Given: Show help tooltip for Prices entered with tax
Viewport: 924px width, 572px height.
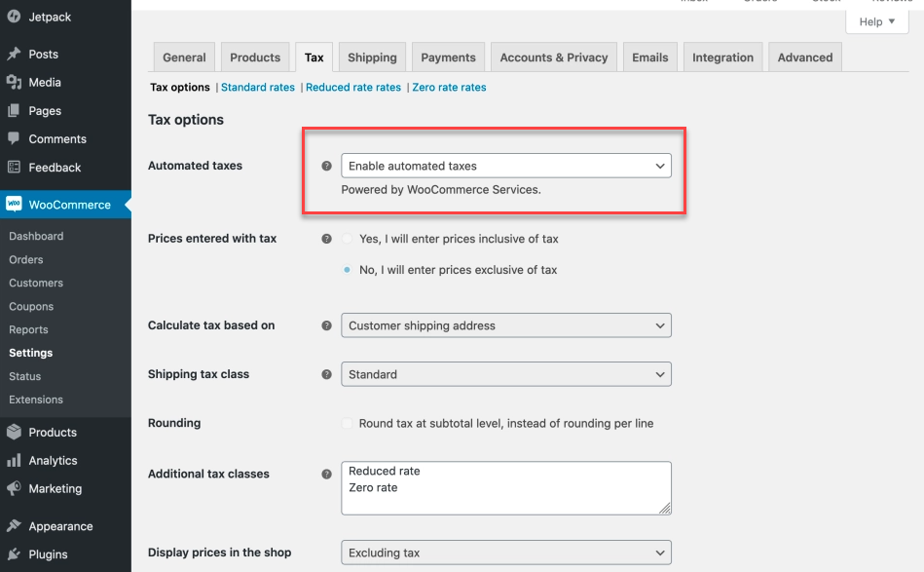Looking at the screenshot, I should [326, 239].
